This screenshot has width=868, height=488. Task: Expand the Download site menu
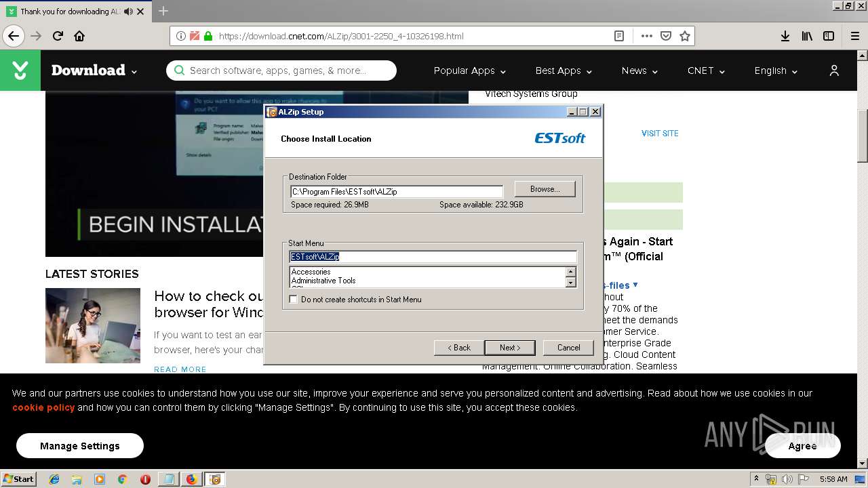(94, 70)
